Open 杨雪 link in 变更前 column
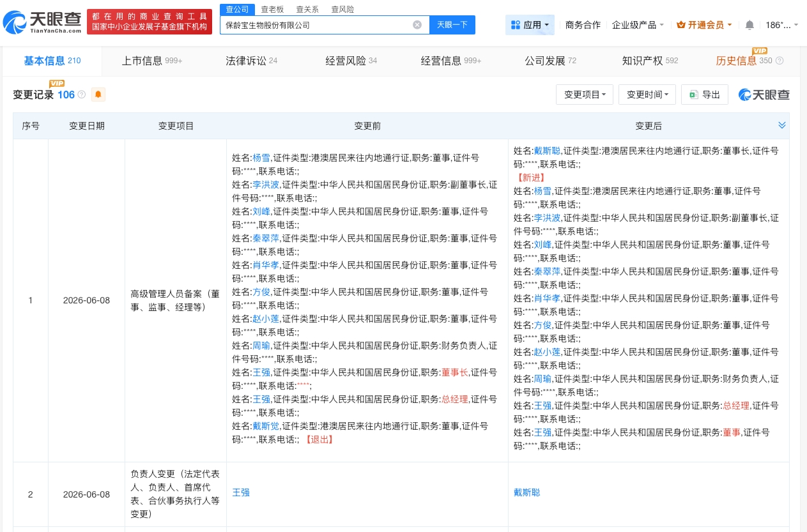807x532 pixels. click(261, 158)
